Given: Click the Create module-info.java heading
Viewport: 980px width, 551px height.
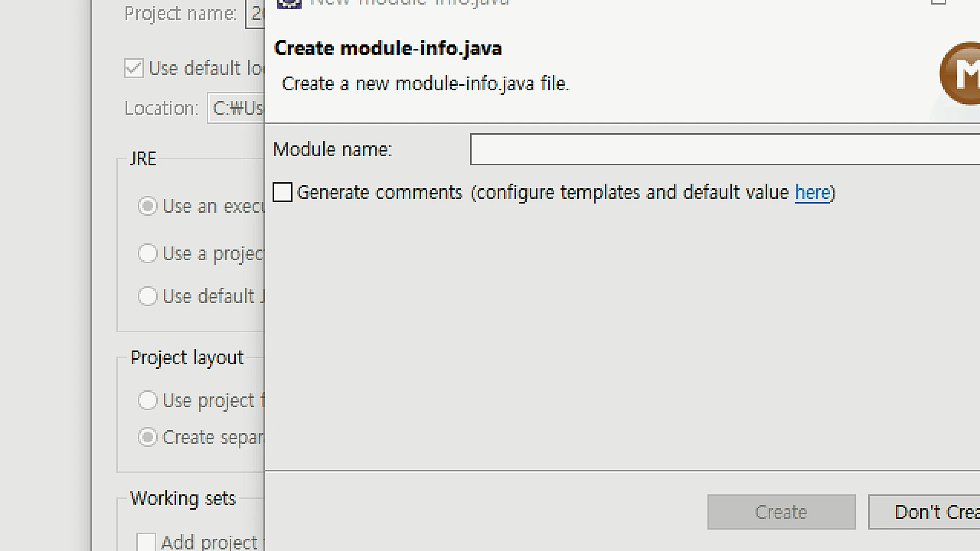Looking at the screenshot, I should pyautogui.click(x=388, y=48).
